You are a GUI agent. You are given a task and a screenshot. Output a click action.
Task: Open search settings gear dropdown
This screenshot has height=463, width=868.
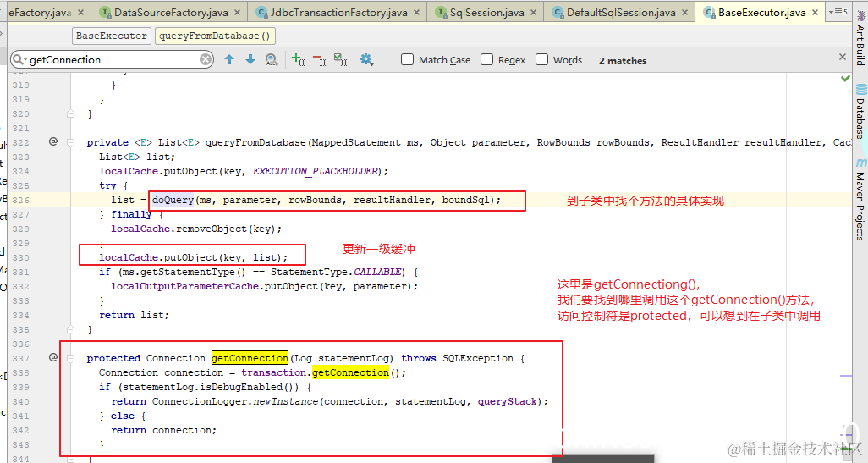tap(366, 59)
